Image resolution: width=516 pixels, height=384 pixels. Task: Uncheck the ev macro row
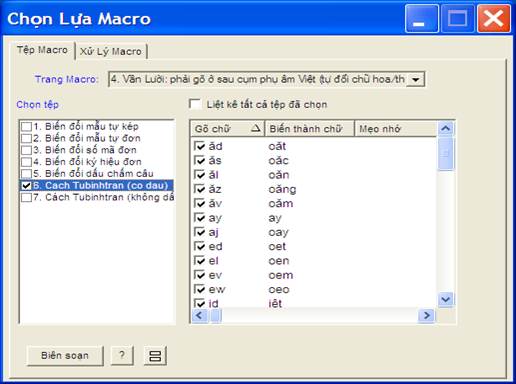[x=199, y=275]
